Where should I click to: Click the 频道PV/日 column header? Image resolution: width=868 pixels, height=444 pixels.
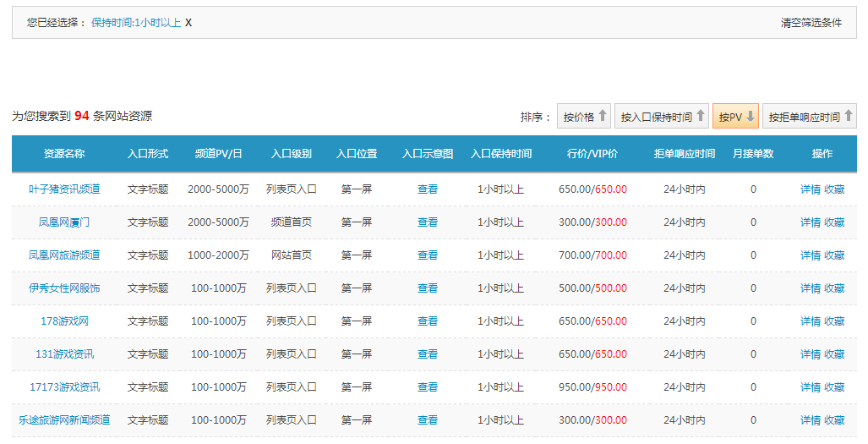tap(218, 153)
